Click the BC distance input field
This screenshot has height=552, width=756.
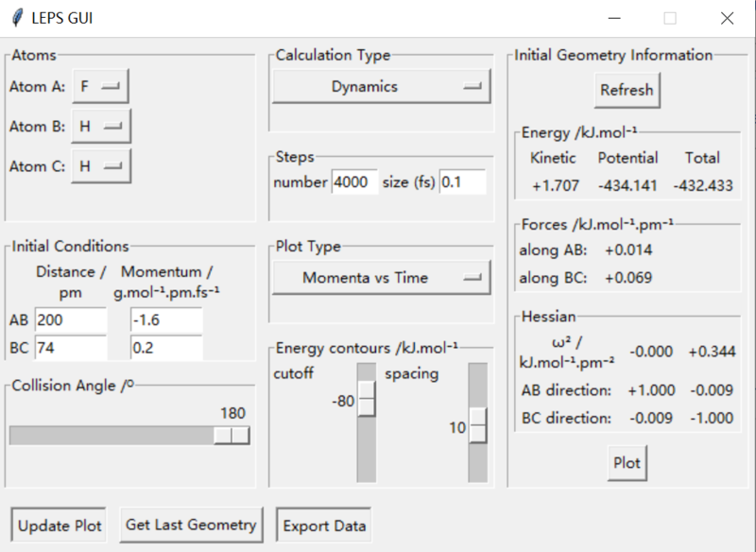point(71,348)
